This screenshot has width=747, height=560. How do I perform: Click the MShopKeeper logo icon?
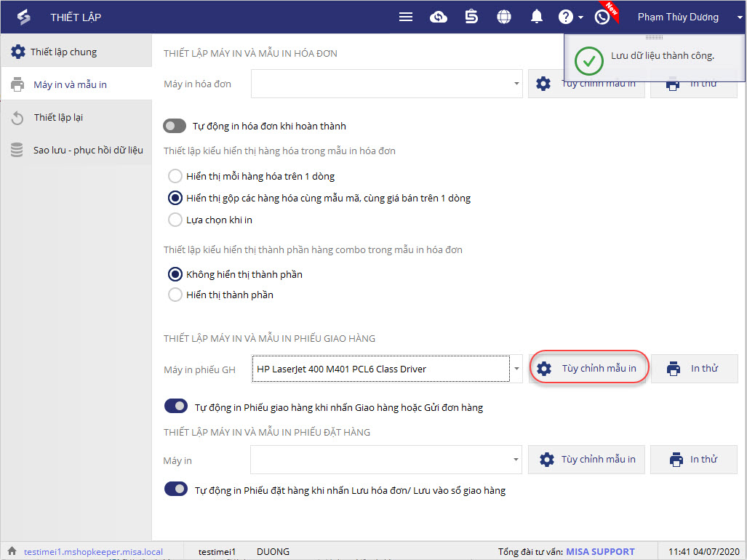click(x=23, y=17)
